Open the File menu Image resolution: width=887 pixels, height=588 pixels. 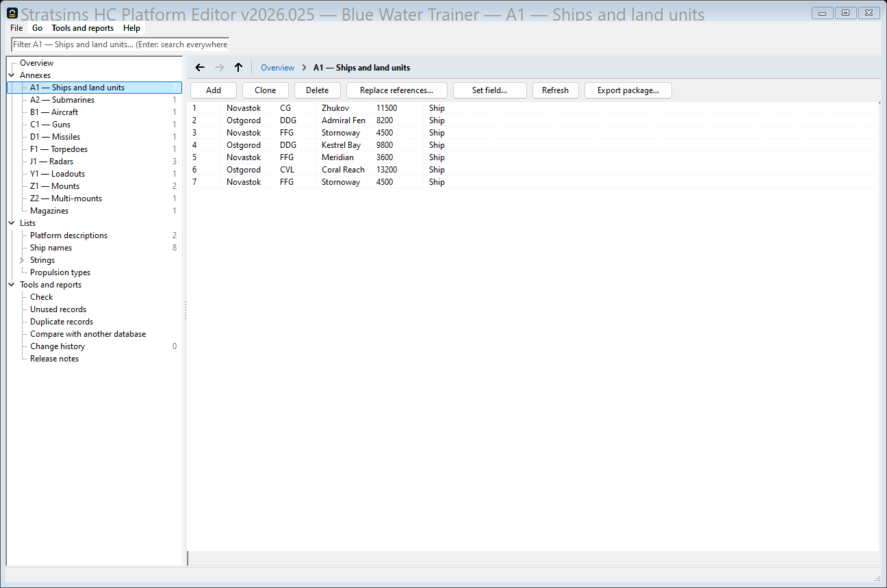[16, 28]
